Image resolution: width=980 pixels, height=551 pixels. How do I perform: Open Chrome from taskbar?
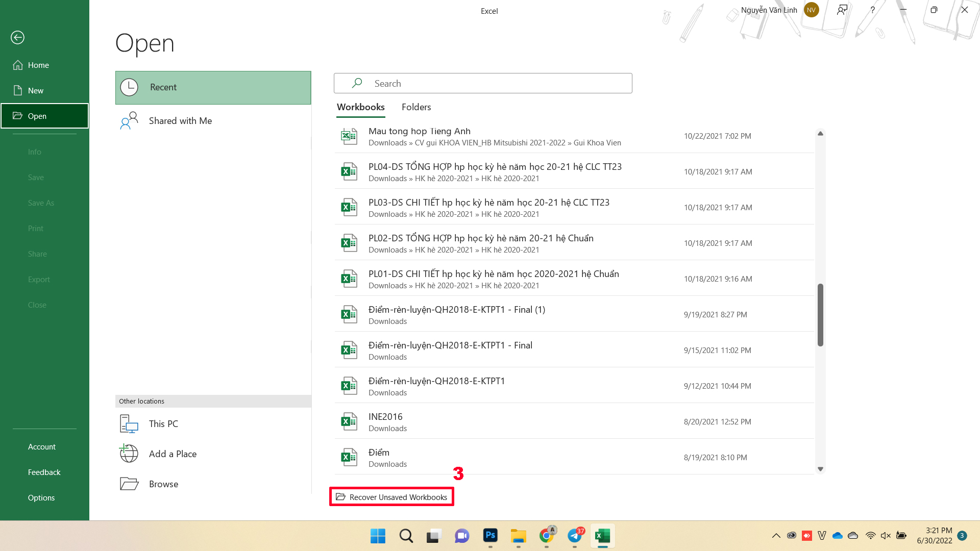pos(547,536)
